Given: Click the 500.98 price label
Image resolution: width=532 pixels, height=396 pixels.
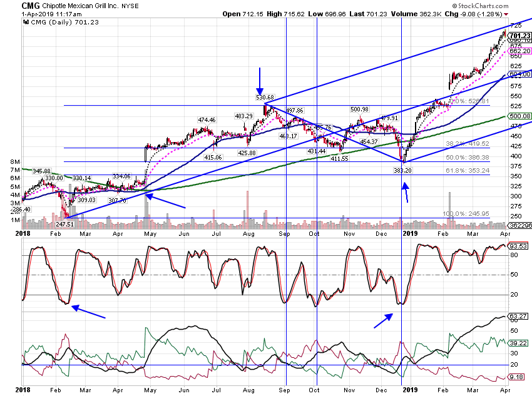Looking at the screenshot, I should point(360,109).
